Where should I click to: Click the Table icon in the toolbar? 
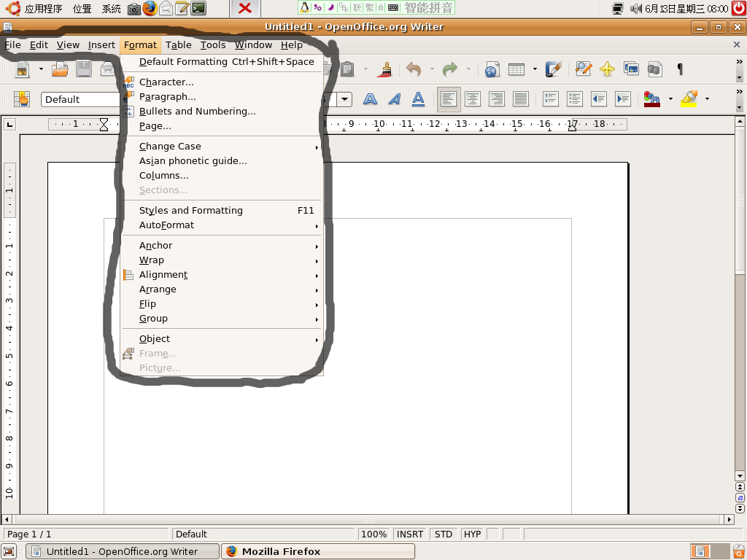[516, 69]
